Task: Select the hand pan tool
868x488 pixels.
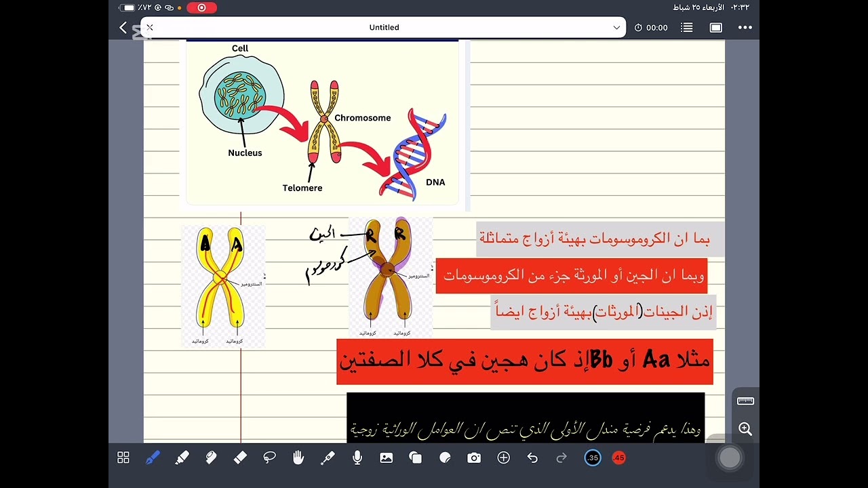Action: pos(298,458)
